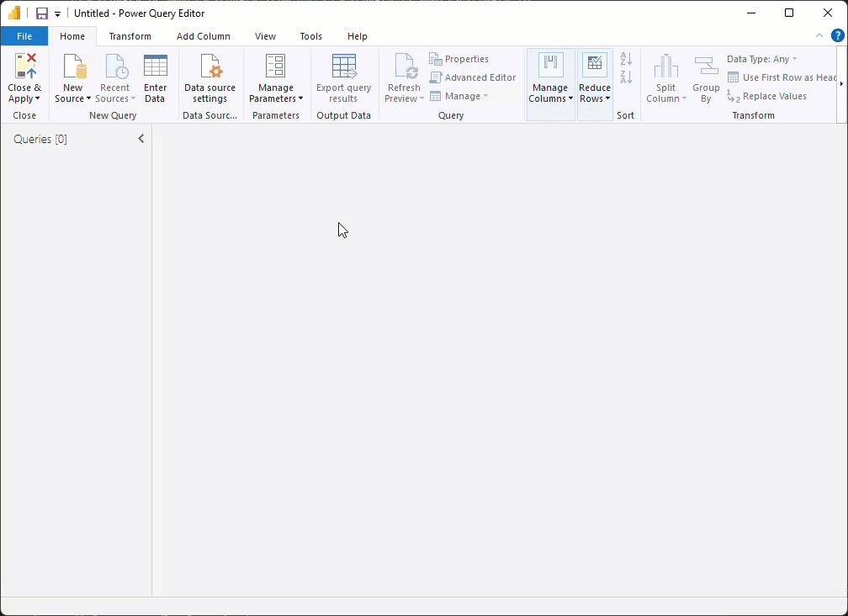Apply sort descending Z to A
The image size is (848, 616).
click(626, 75)
